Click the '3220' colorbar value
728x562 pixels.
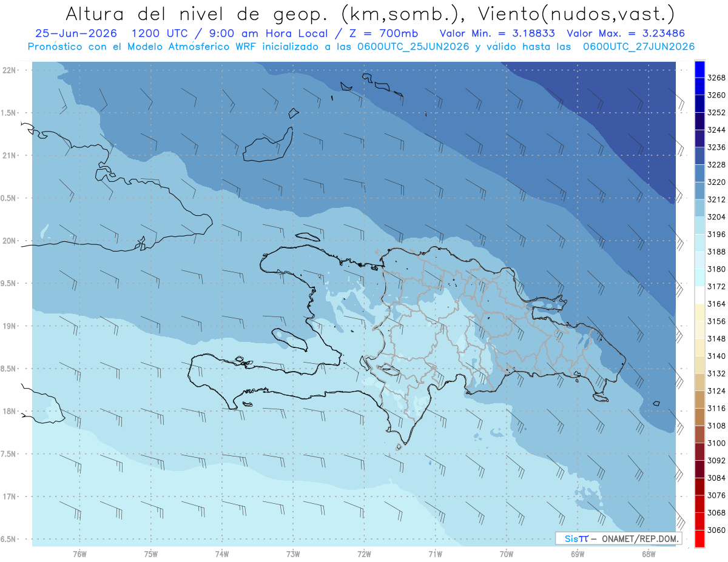pyautogui.click(x=716, y=182)
